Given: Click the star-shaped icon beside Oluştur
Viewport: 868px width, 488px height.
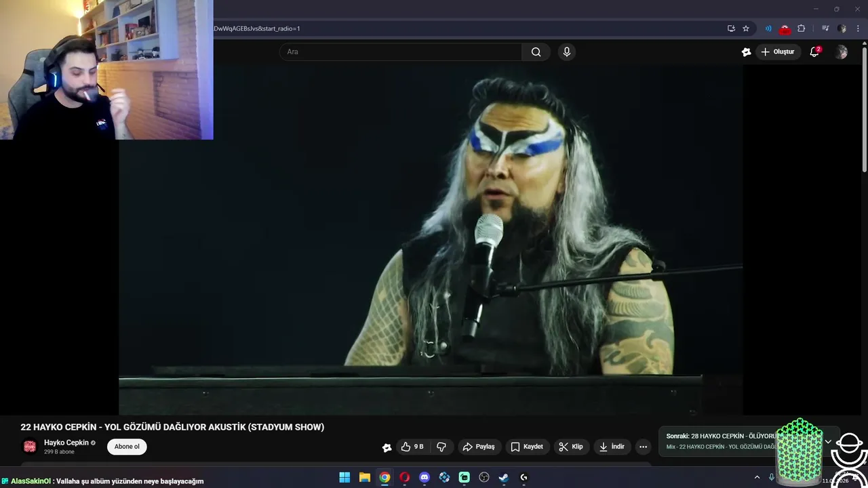Looking at the screenshot, I should click(x=746, y=52).
